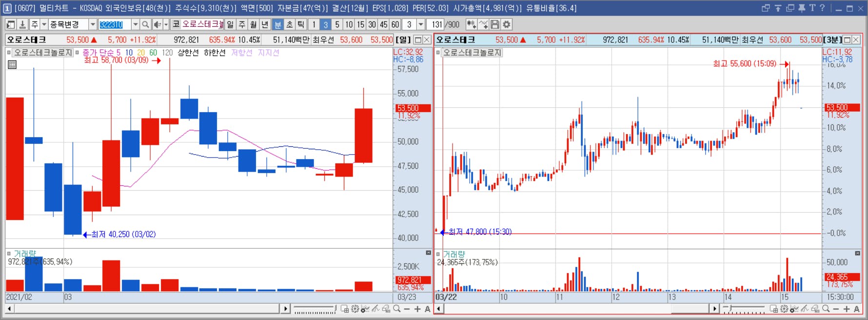The image size is (868, 320).
Task: Click the magnifier search icon beside stock code
Action: pos(145,24)
